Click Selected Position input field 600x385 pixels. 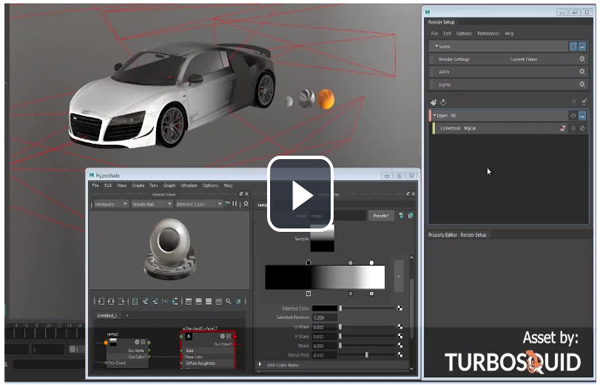pyautogui.click(x=325, y=318)
